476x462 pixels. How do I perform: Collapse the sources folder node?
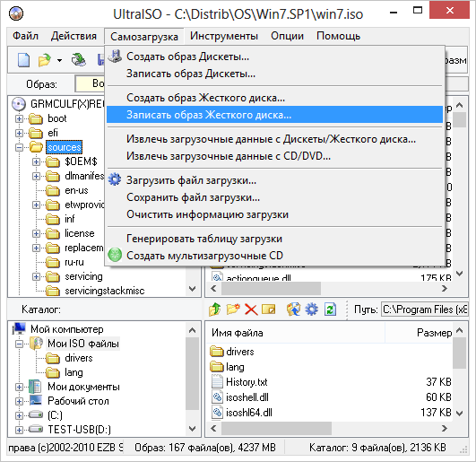(x=19, y=147)
